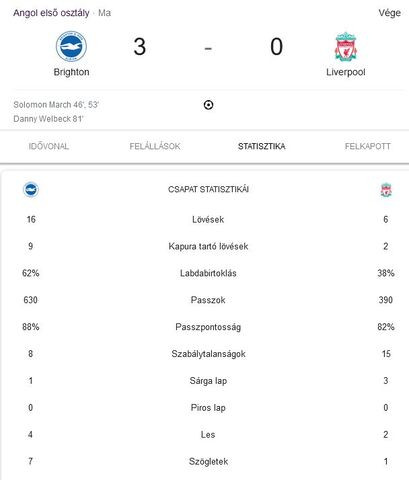The image size is (409, 480).
Task: Click the large Liverpool club crest
Action: (x=346, y=47)
